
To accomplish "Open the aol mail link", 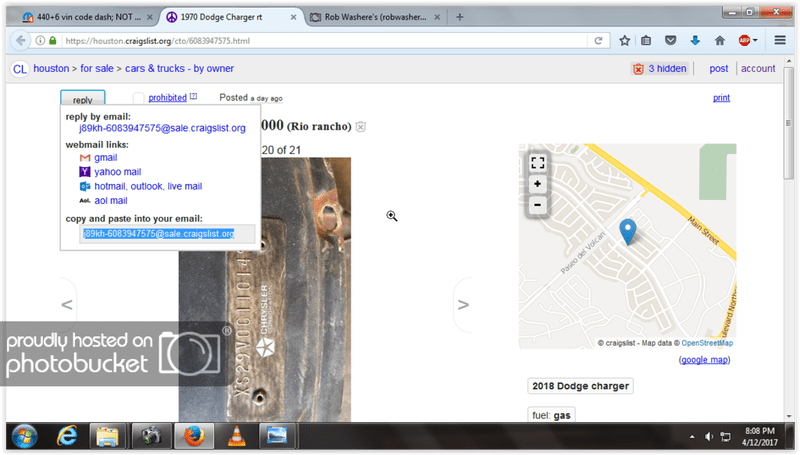I will (x=111, y=200).
